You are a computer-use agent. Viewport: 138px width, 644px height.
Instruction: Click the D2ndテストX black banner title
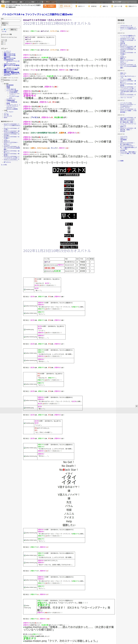coord(69,170)
